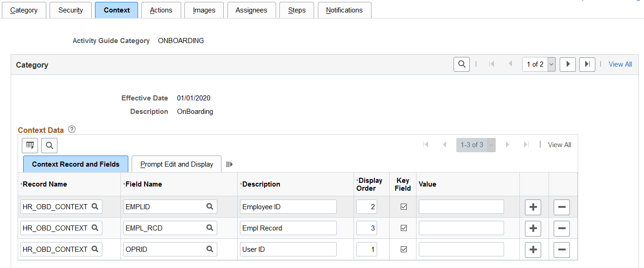Add a new row after the OPRID entry
Screen dimensions: 644x268
pos(533,249)
